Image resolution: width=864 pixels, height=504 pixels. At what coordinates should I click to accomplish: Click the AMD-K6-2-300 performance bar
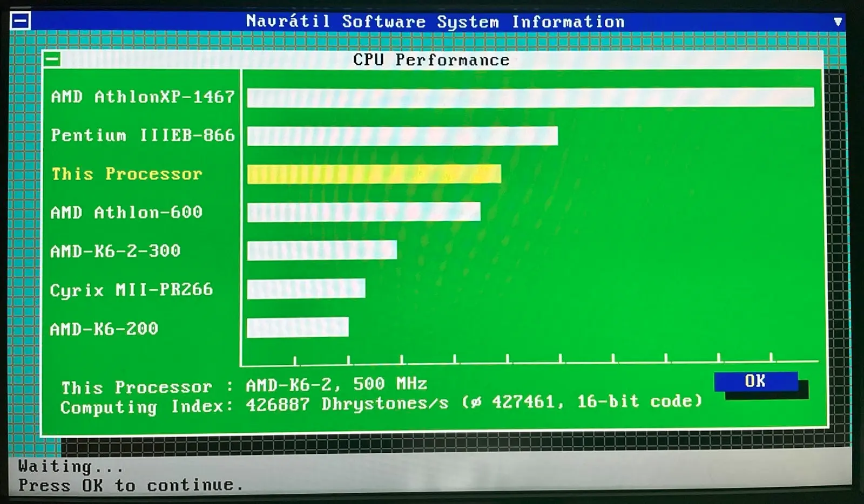tap(322, 250)
